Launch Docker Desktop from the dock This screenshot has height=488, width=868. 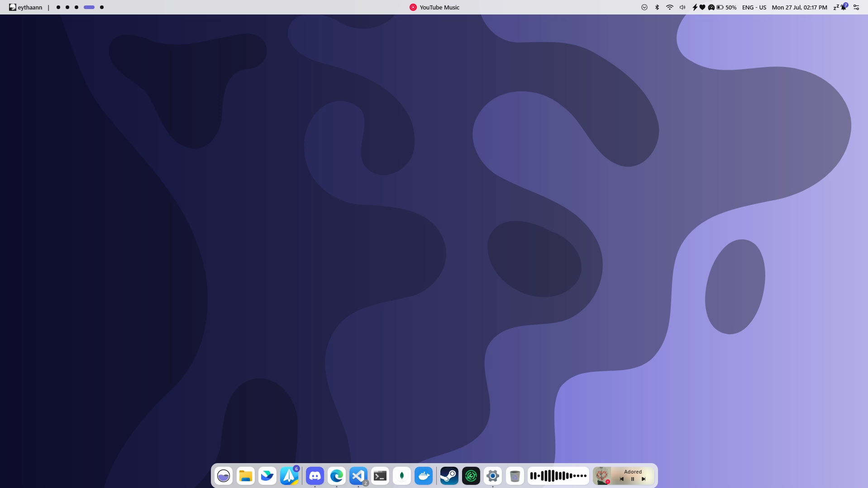click(424, 476)
